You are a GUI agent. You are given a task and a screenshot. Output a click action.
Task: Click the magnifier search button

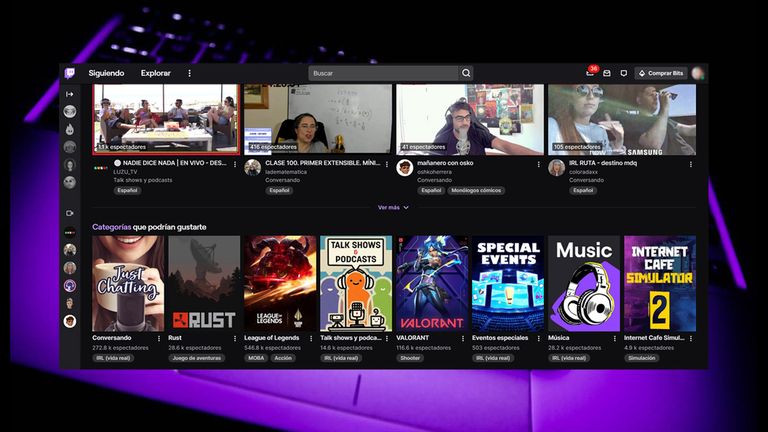click(466, 73)
